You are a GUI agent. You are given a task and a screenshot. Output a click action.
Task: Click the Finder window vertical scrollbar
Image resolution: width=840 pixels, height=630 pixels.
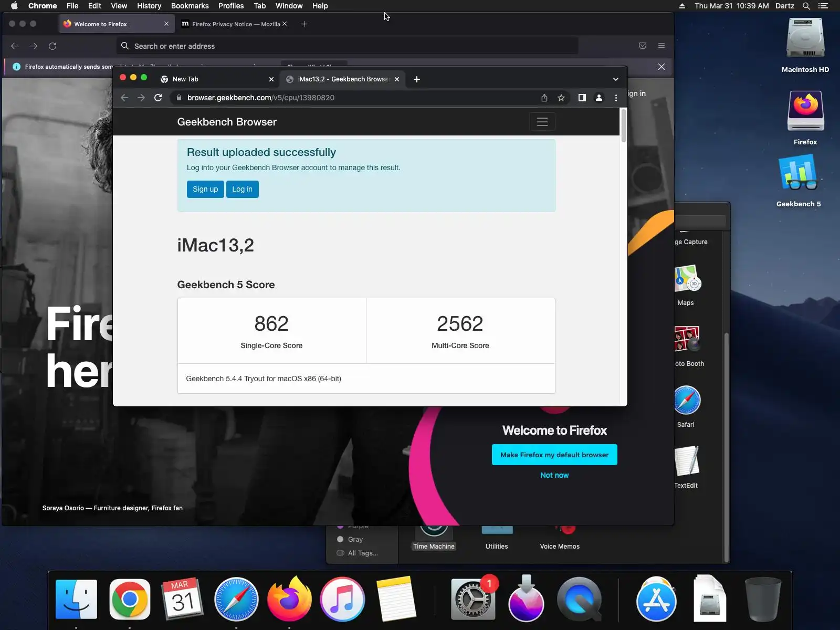(x=727, y=446)
